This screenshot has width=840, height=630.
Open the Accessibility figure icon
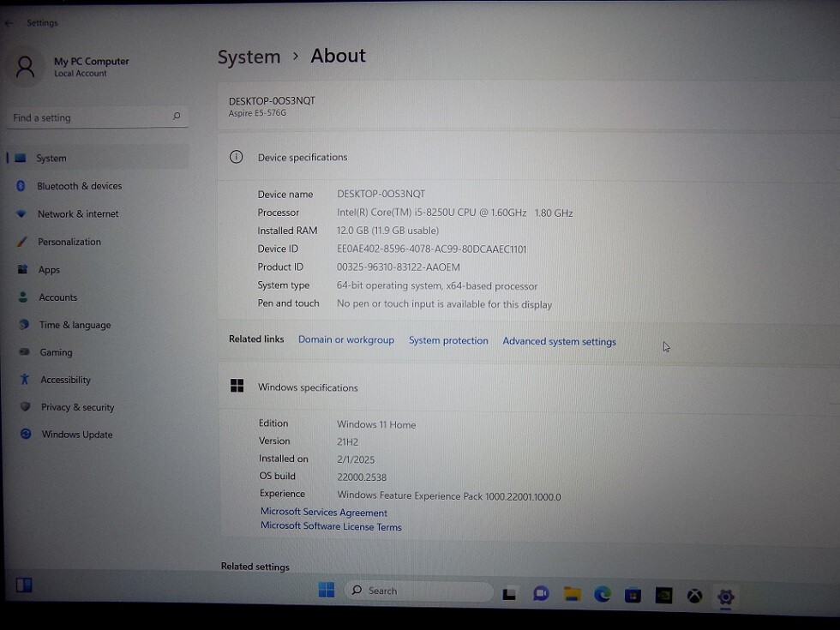pyautogui.click(x=25, y=379)
